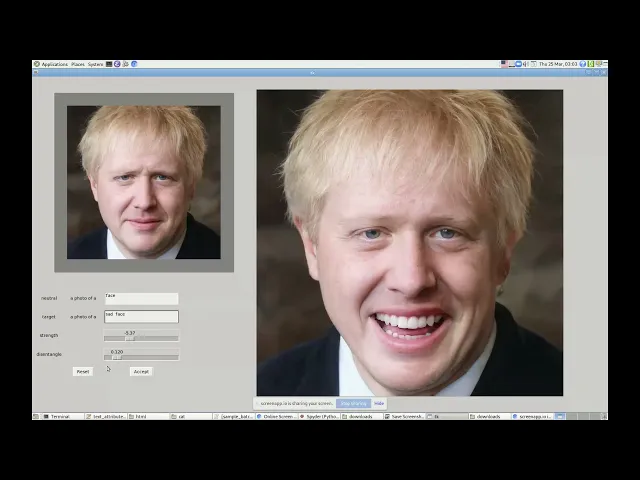The height and width of the screenshot is (480, 640).
Task: Click the neutral text input field
Action: pos(142,299)
